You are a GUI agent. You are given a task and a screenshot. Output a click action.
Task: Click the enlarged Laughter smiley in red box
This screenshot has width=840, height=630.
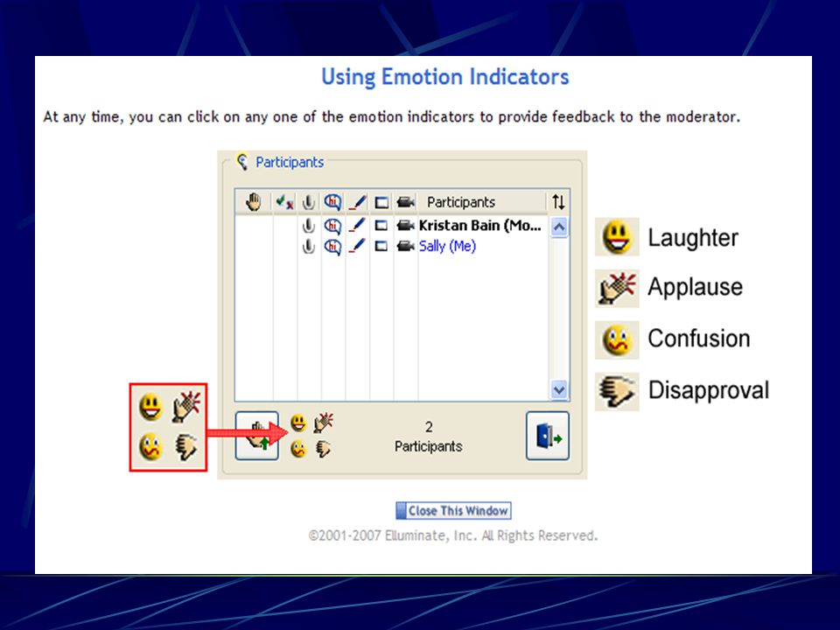(150, 407)
